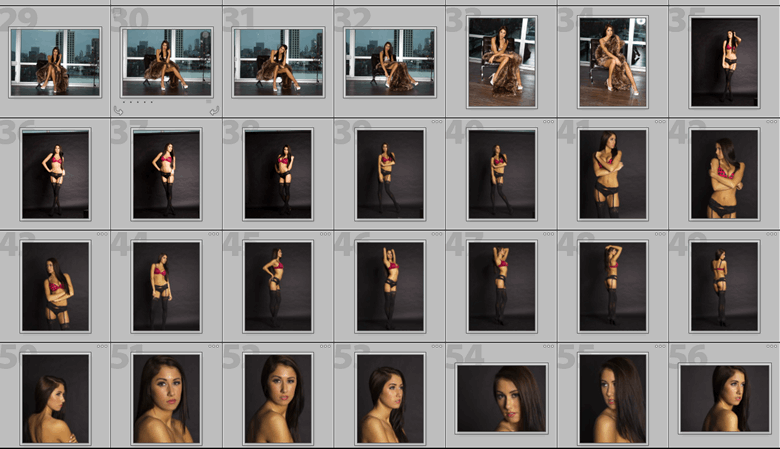
Task: Select portrait thumbnail 51
Action: click(x=166, y=398)
